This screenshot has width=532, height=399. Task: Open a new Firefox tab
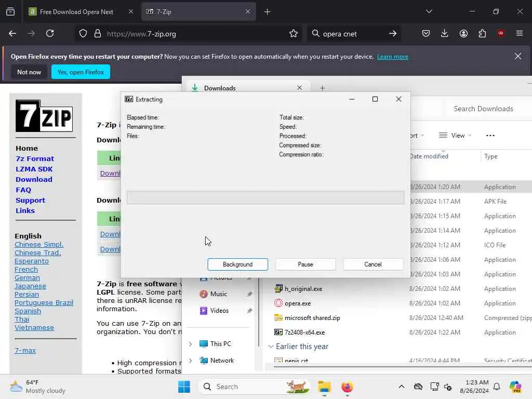tap(268, 12)
